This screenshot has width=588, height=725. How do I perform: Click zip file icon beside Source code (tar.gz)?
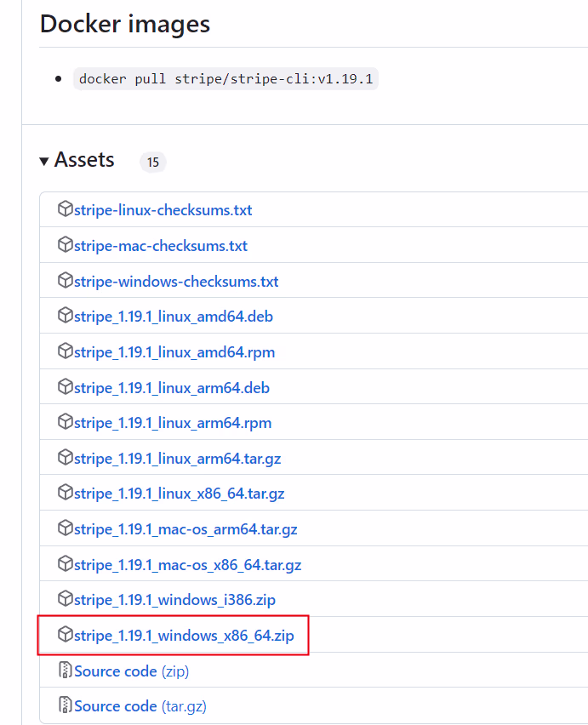point(66,705)
